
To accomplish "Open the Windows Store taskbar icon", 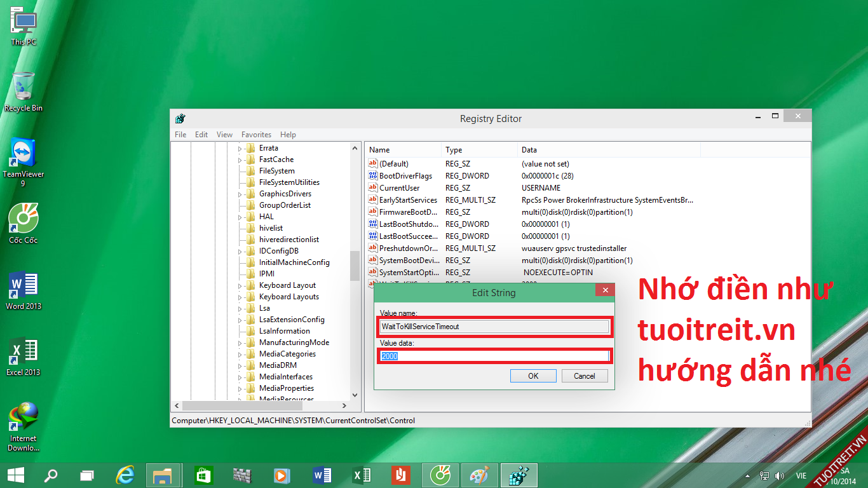I will point(203,475).
